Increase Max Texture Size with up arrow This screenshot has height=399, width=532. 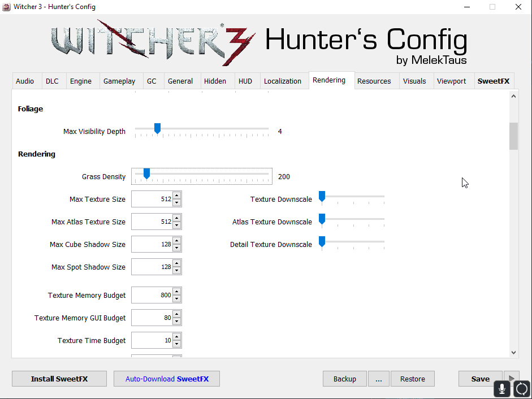pyautogui.click(x=176, y=195)
